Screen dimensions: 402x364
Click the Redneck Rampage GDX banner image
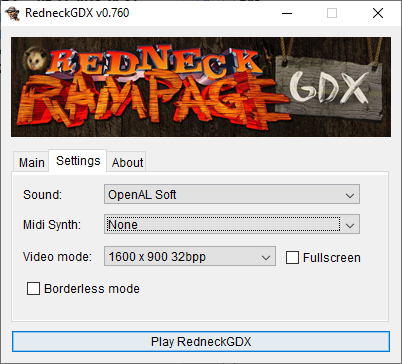coord(201,87)
